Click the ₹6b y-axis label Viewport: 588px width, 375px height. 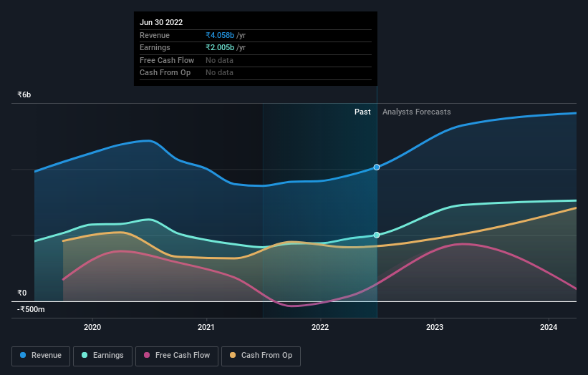click(24, 94)
